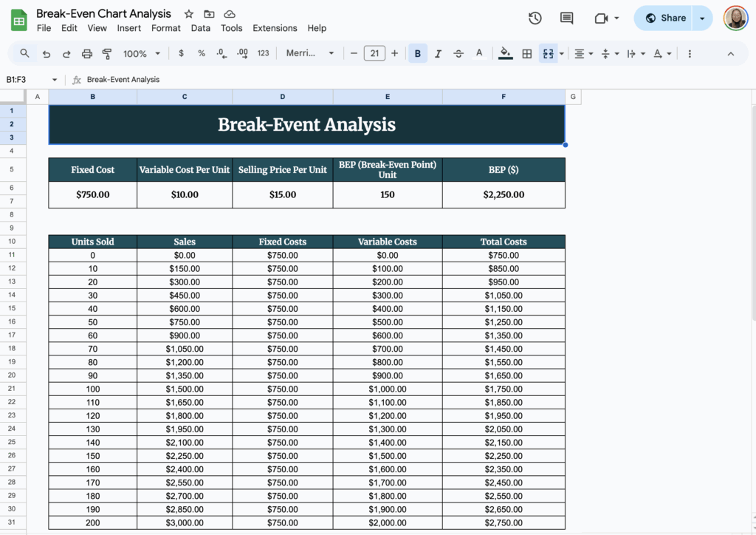The width and height of the screenshot is (756, 535).
Task: Toggle italic formatting
Action: 438,53
